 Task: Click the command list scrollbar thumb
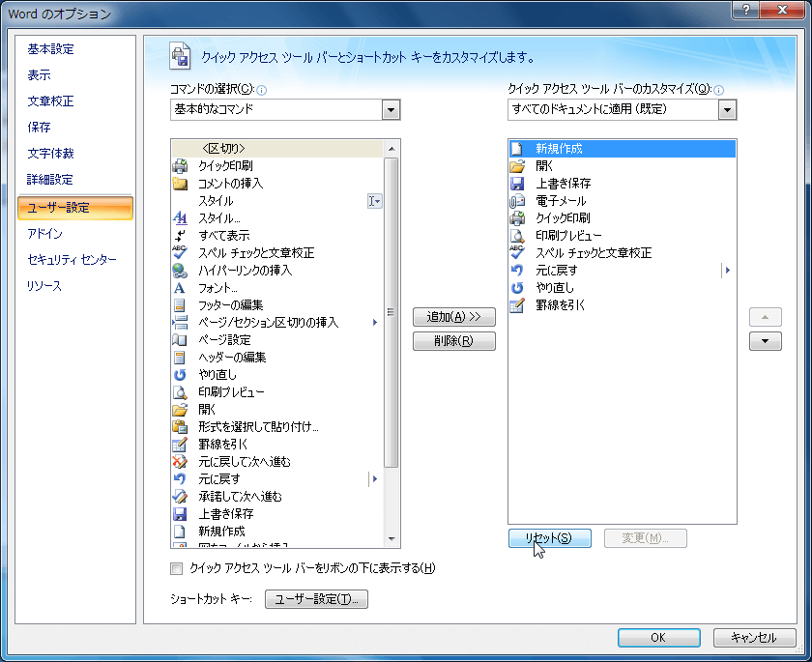click(x=391, y=312)
